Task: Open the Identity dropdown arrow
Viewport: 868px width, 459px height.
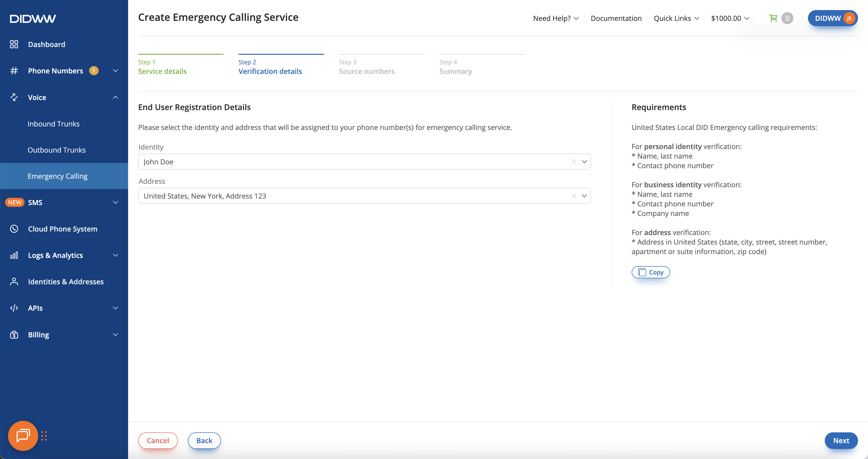Action: click(584, 162)
